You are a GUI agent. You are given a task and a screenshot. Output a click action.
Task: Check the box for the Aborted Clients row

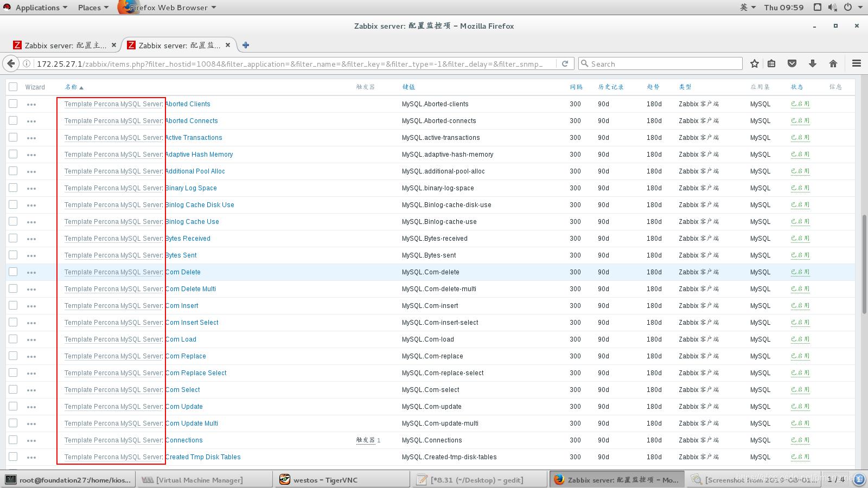(x=13, y=104)
